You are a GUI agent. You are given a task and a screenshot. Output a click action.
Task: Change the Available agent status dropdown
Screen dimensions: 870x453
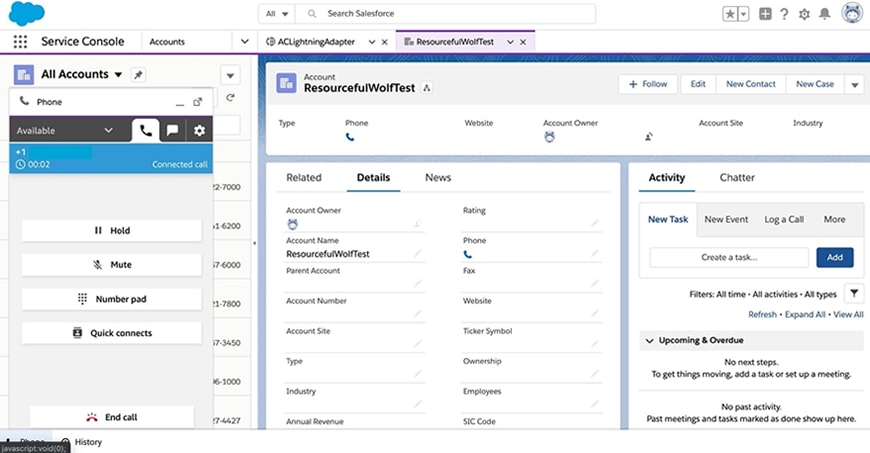pyautogui.click(x=65, y=130)
